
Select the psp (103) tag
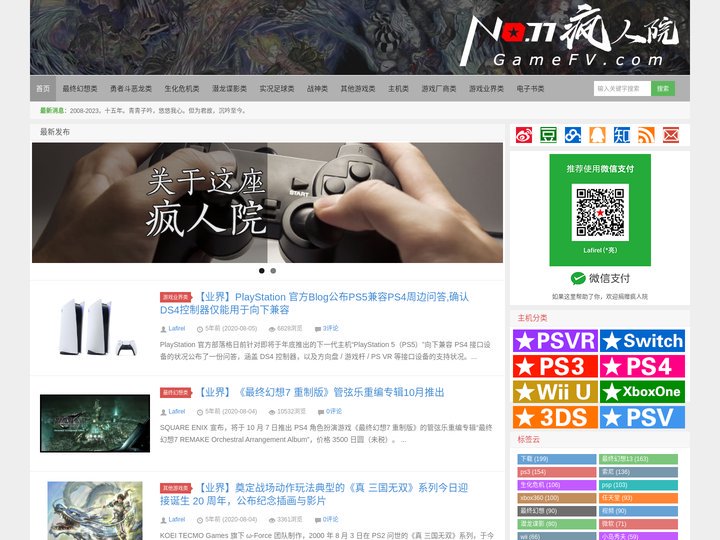638,485
